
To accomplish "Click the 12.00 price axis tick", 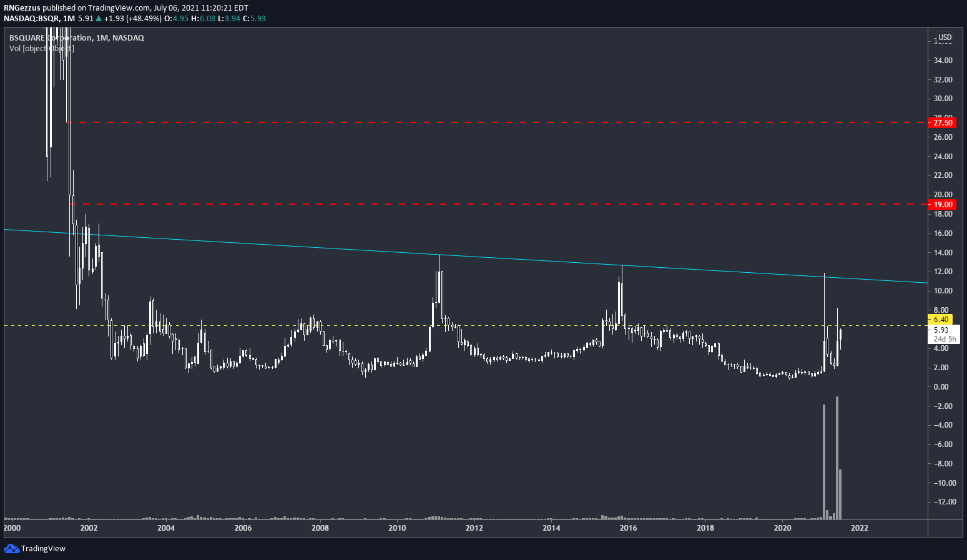I will [x=943, y=272].
